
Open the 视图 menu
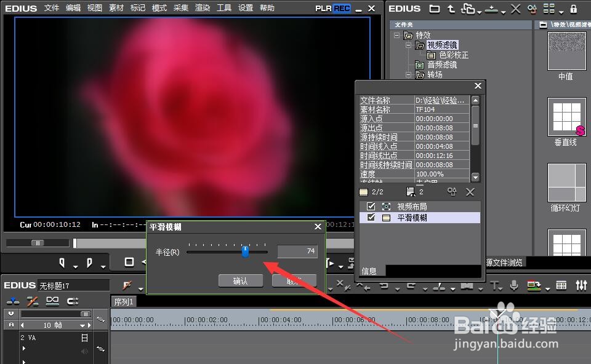95,8
